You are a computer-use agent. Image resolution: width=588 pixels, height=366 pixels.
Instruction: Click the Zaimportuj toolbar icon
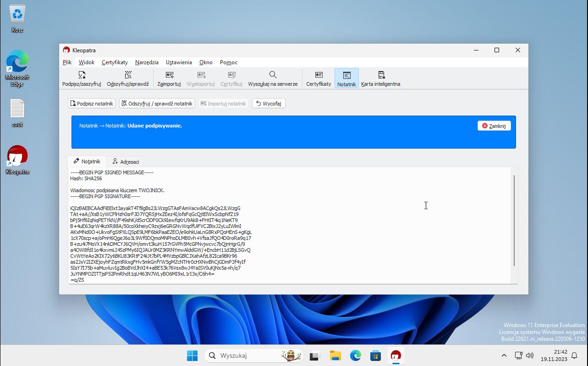coord(169,78)
